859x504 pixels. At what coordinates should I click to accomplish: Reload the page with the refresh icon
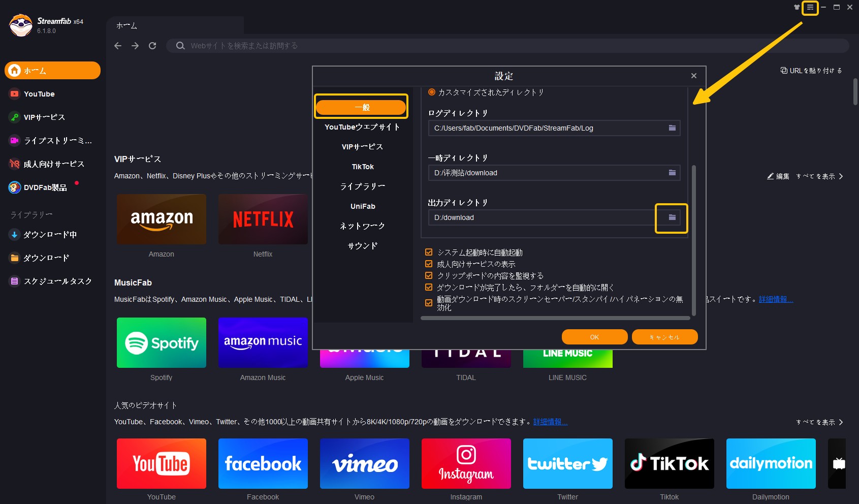pyautogui.click(x=152, y=46)
